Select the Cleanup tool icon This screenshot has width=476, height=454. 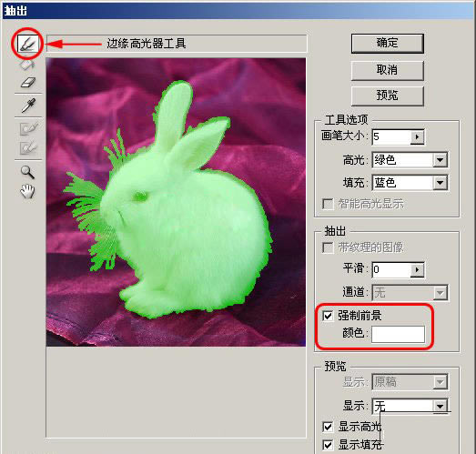pyautogui.click(x=28, y=128)
